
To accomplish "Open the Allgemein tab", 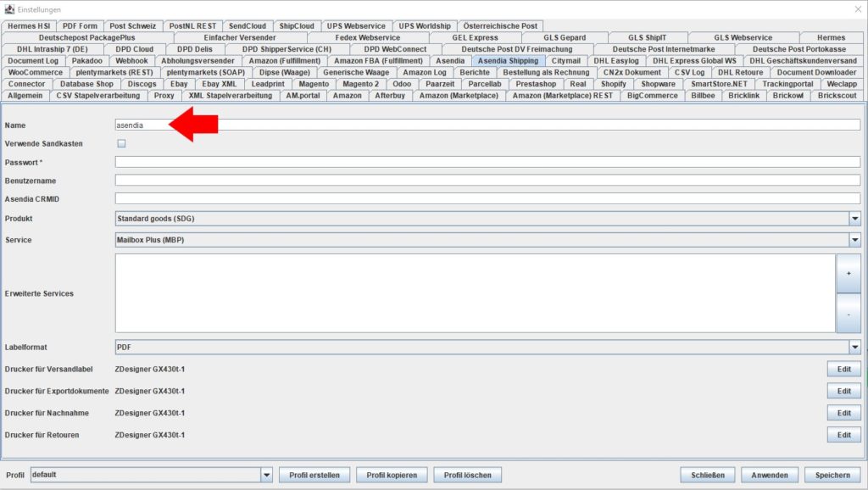I will tap(25, 96).
